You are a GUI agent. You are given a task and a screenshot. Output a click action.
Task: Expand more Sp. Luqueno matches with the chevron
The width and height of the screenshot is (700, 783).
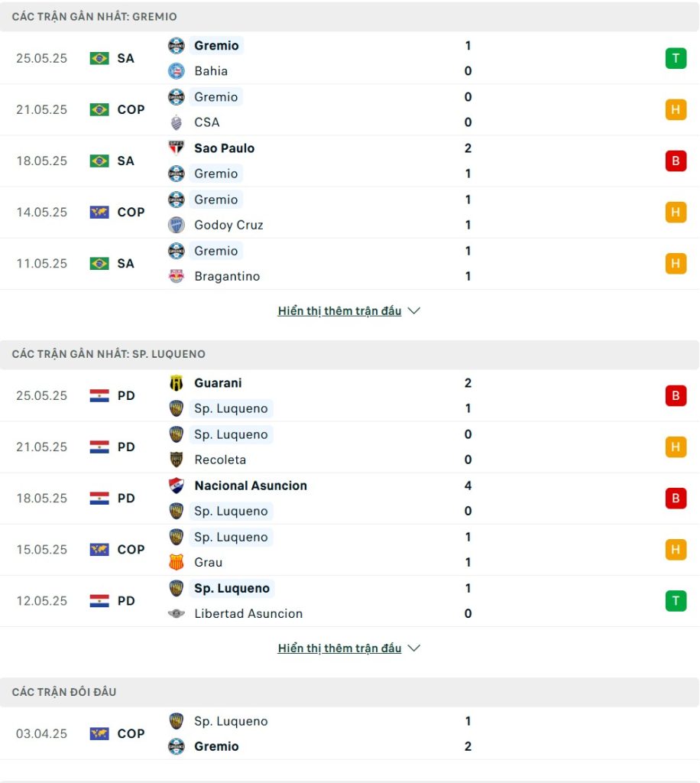[414, 648]
